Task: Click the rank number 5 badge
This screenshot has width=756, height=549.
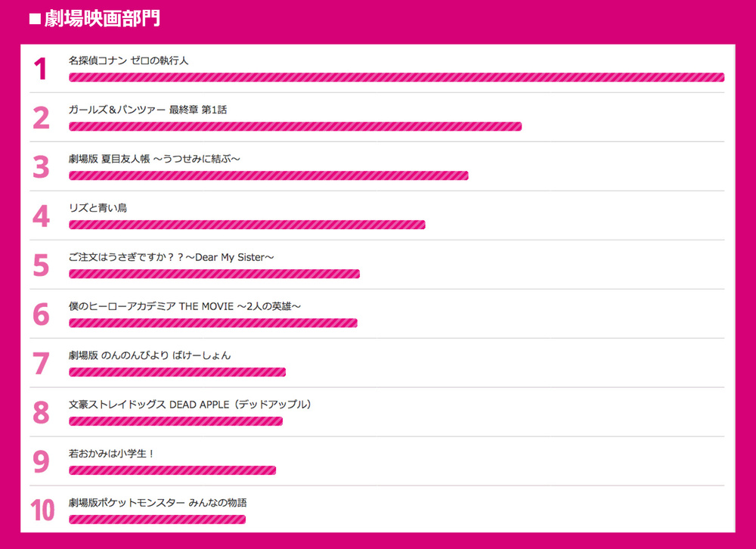Action: coord(41,265)
